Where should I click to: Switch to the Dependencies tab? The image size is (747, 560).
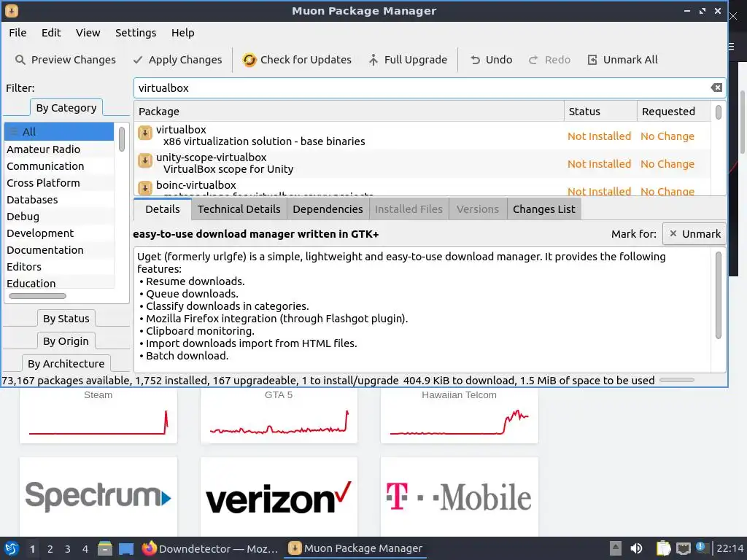coord(328,209)
